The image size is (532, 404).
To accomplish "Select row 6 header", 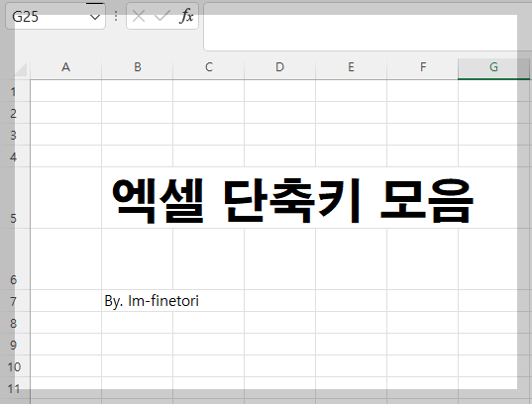I will [15, 259].
